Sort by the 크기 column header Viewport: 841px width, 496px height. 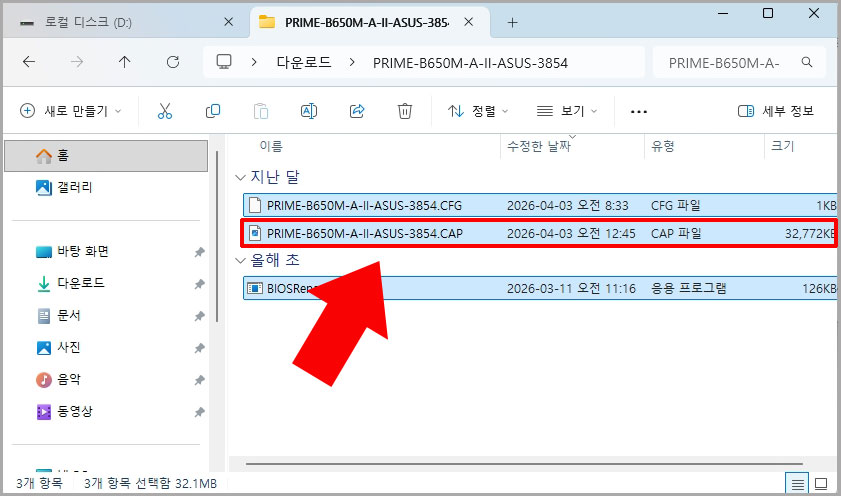coord(782,146)
